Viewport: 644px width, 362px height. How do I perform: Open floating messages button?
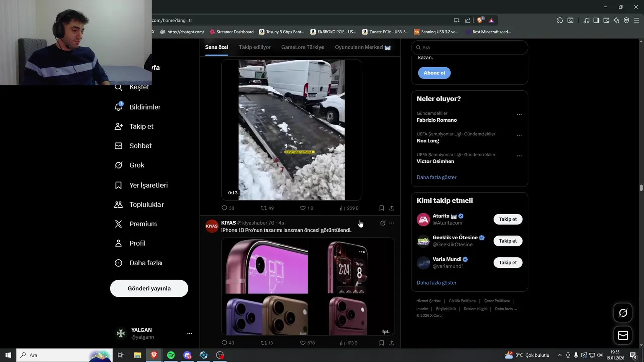point(623,335)
